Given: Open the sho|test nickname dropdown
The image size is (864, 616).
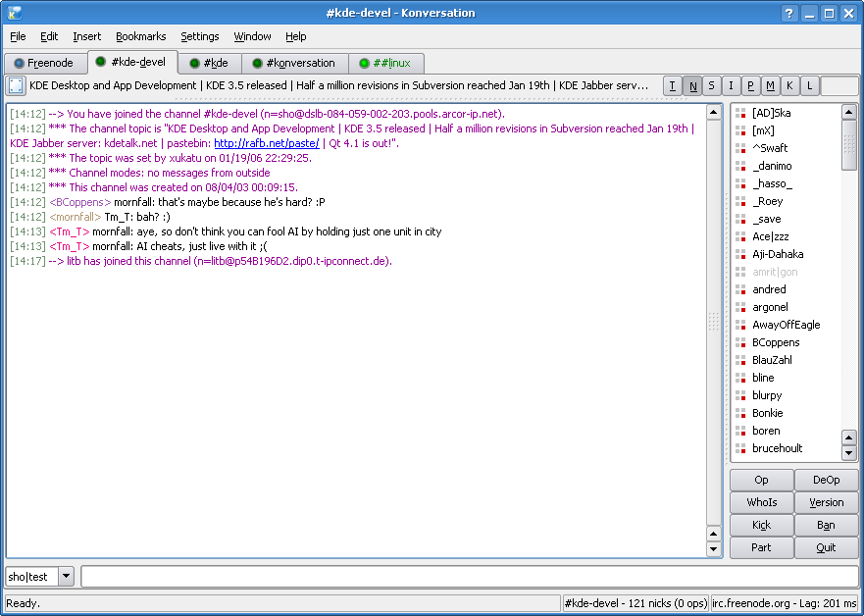Looking at the screenshot, I should [66, 577].
